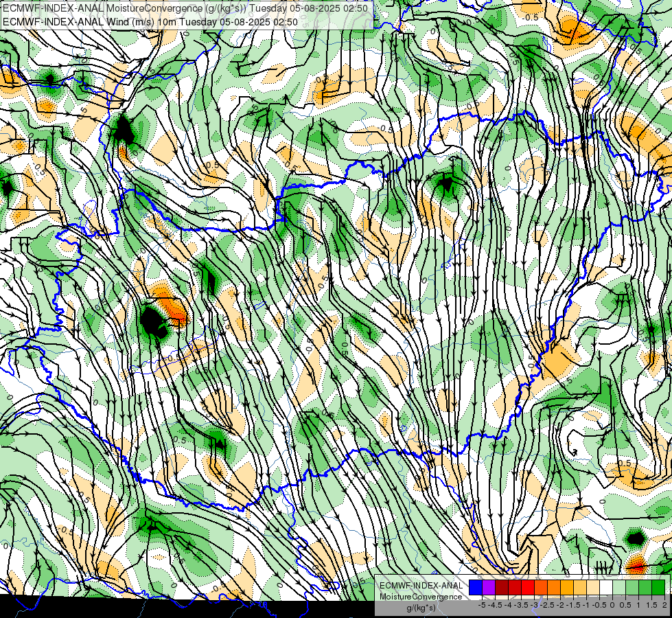Select the bright red swatch left of -3
The image size is (672, 618).
click(528, 588)
